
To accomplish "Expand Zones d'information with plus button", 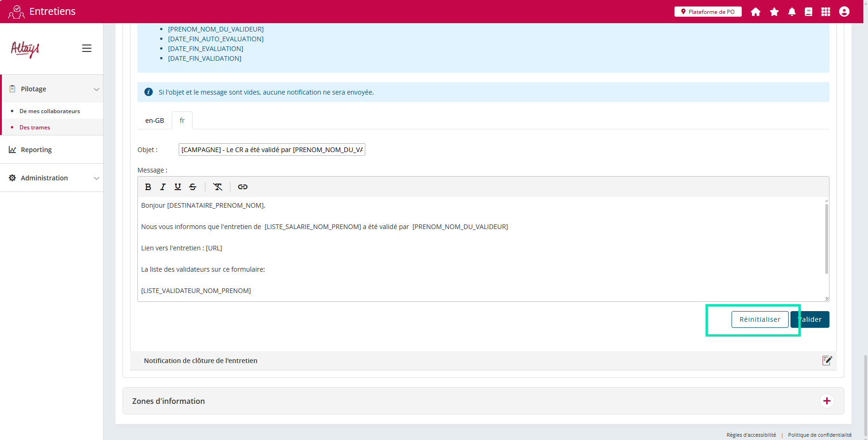I will (827, 401).
